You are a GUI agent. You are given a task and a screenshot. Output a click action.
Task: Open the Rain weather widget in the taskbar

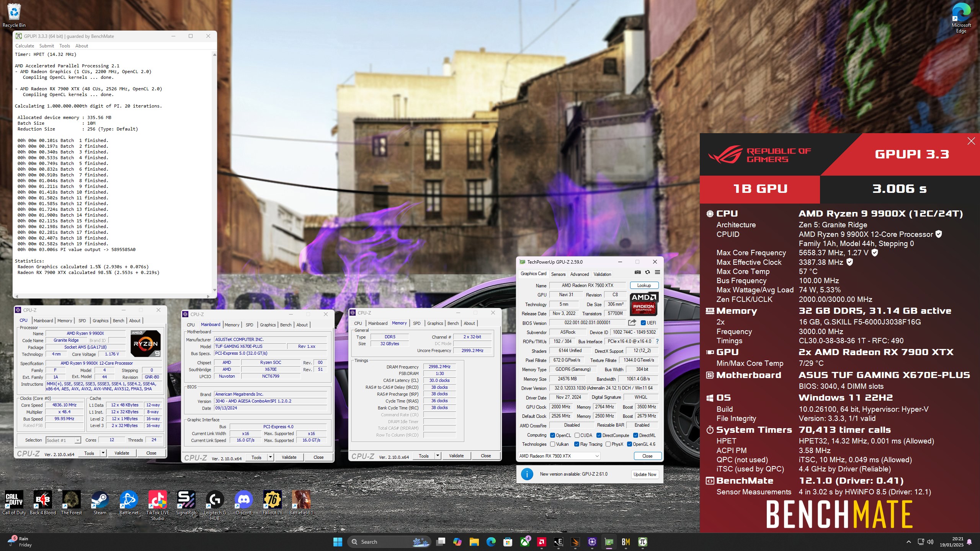pyautogui.click(x=20, y=542)
